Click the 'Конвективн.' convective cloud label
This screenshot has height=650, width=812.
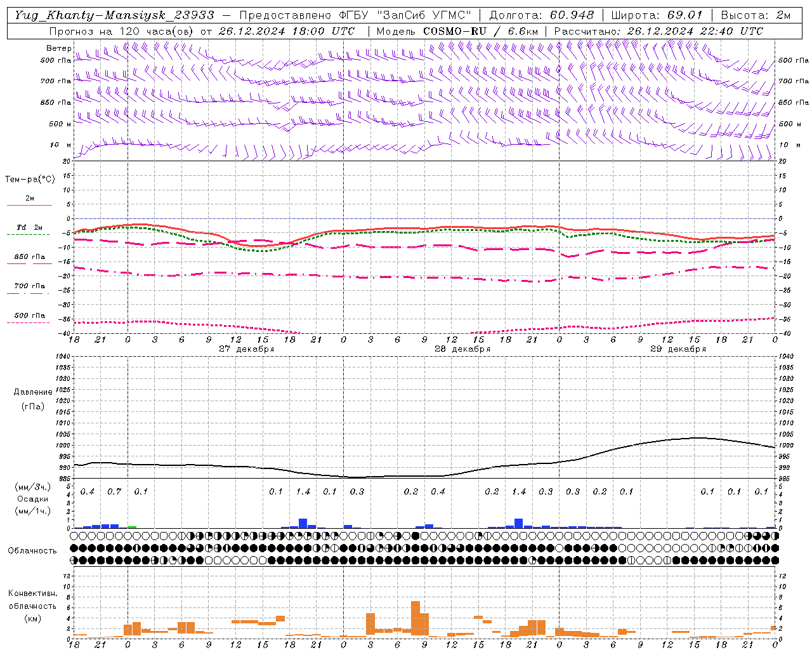point(32,594)
